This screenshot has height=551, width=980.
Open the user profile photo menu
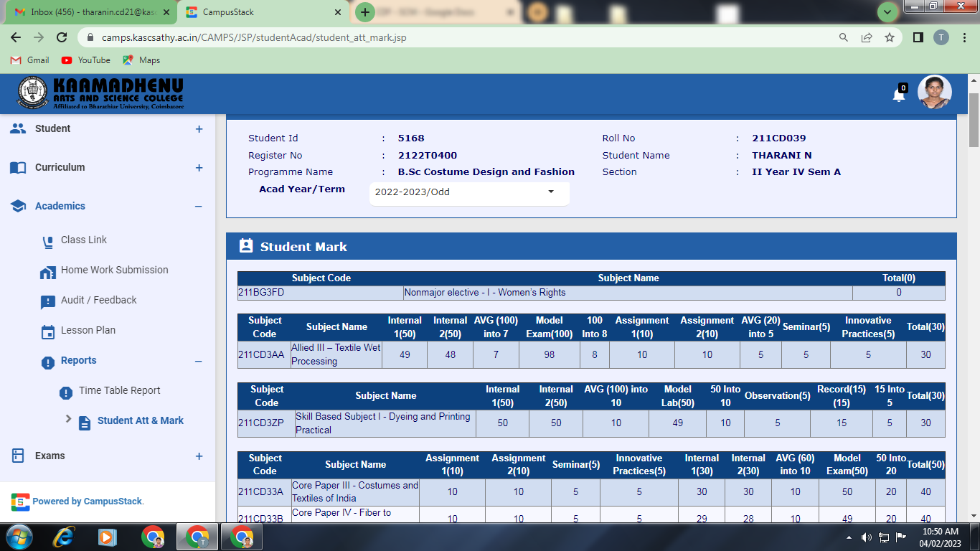click(935, 93)
